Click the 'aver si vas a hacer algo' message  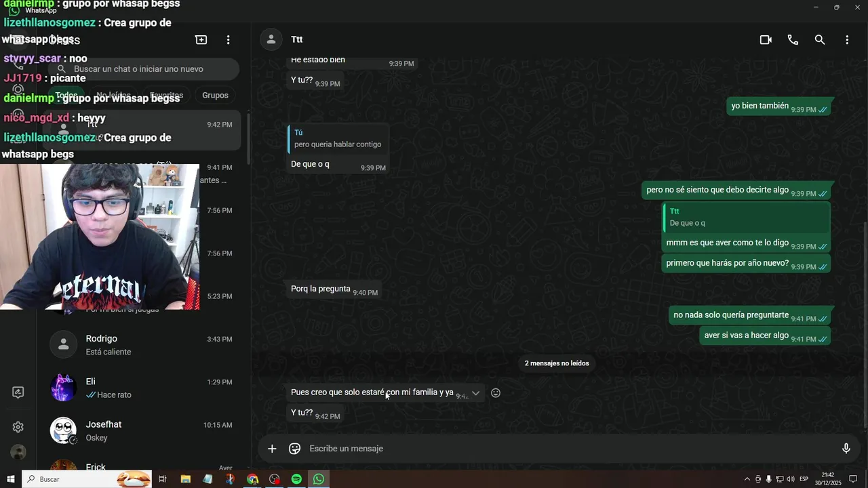(x=765, y=335)
